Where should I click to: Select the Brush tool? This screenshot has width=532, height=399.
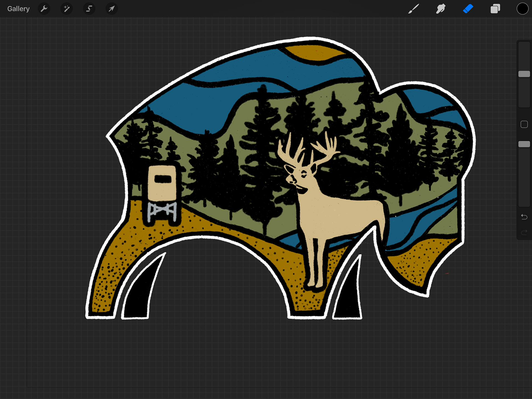click(x=413, y=9)
